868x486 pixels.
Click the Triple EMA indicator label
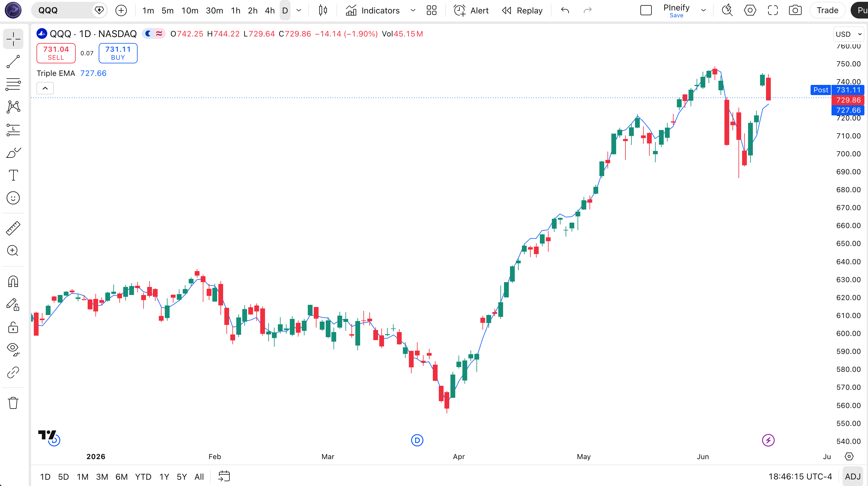(56, 73)
